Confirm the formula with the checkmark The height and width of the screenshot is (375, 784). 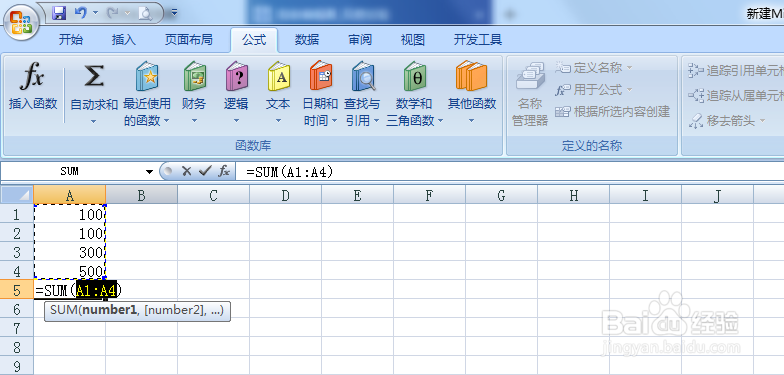205,172
